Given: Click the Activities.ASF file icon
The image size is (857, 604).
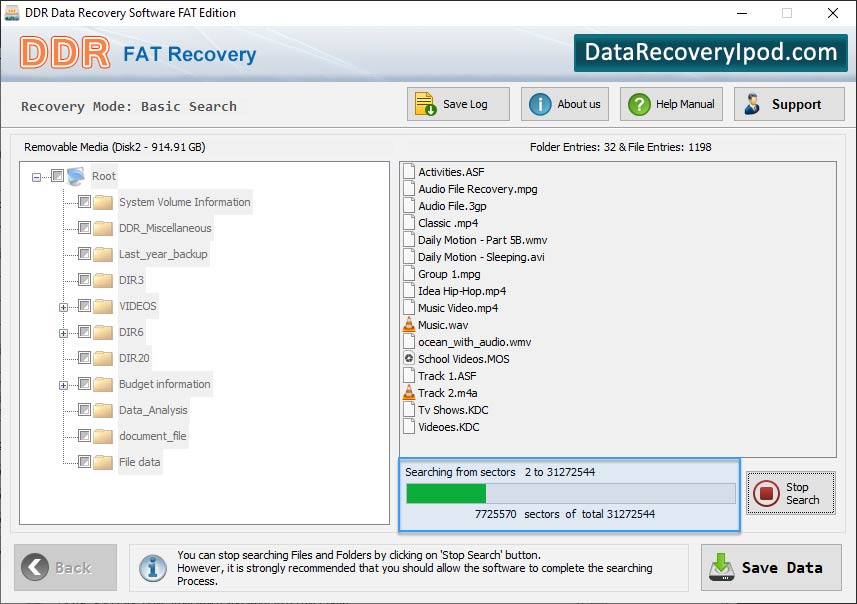Looking at the screenshot, I should point(409,172).
